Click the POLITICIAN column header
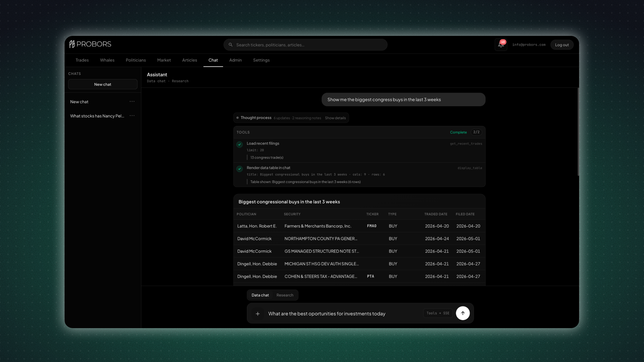Image resolution: width=644 pixels, height=362 pixels. [x=247, y=214]
